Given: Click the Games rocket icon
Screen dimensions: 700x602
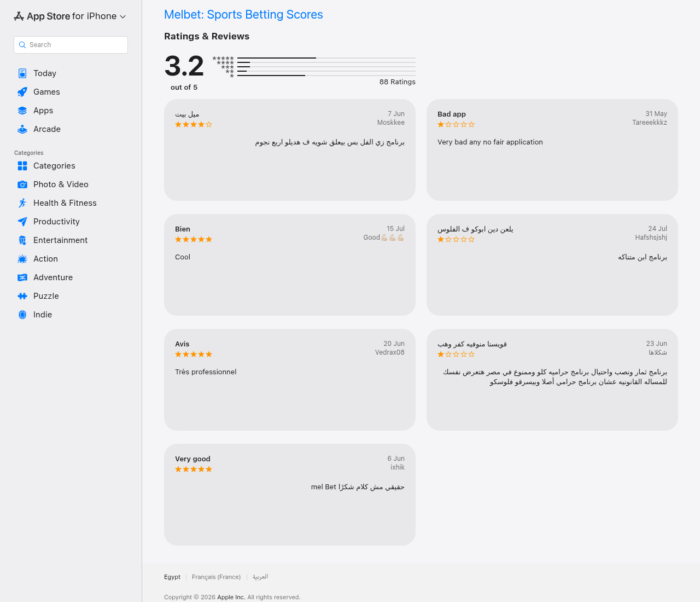Looking at the screenshot, I should (22, 92).
